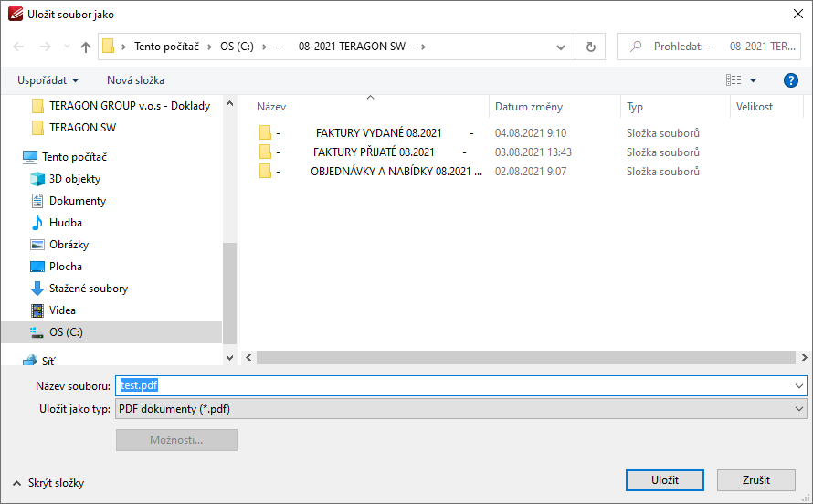Click sidebar scrollbar up arrow

coord(229,103)
